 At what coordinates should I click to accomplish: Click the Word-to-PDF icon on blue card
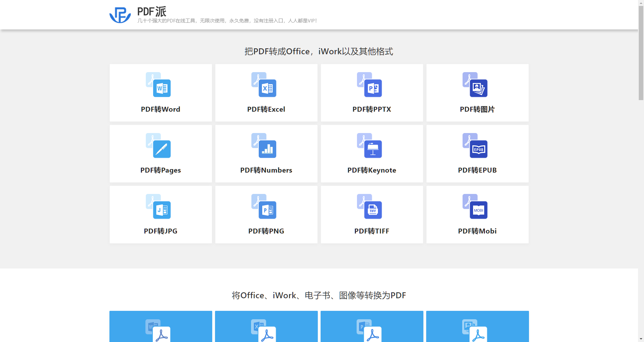pos(158,330)
